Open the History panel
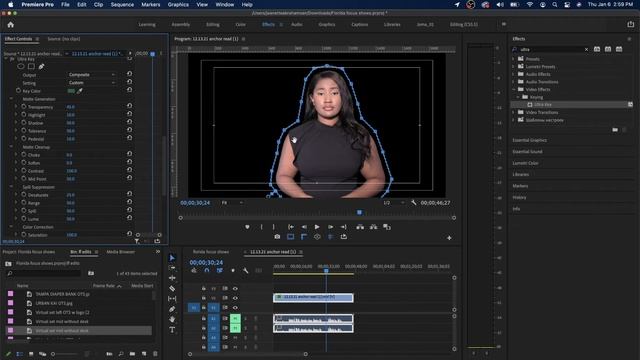640x360 pixels. click(519, 197)
